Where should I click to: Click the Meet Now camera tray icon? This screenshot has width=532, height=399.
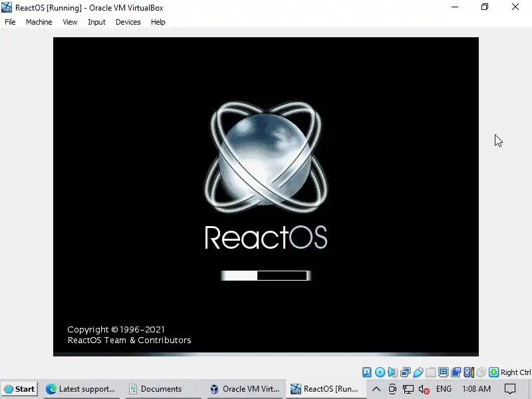[392, 389]
